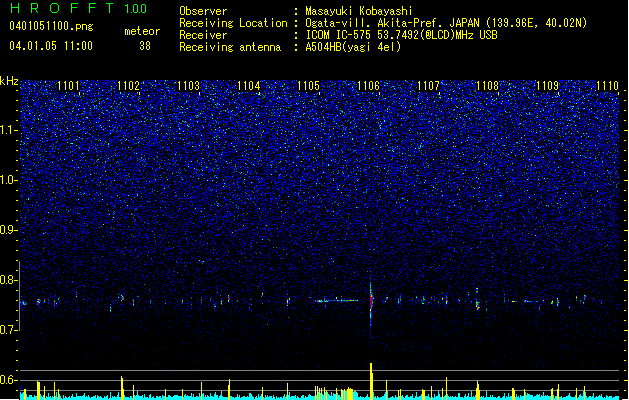Click the meteor label
This screenshot has height=400, width=629.
142,31
